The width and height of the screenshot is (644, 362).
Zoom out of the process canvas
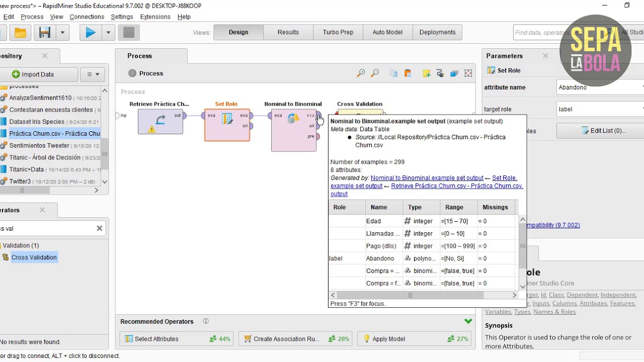tap(375, 73)
